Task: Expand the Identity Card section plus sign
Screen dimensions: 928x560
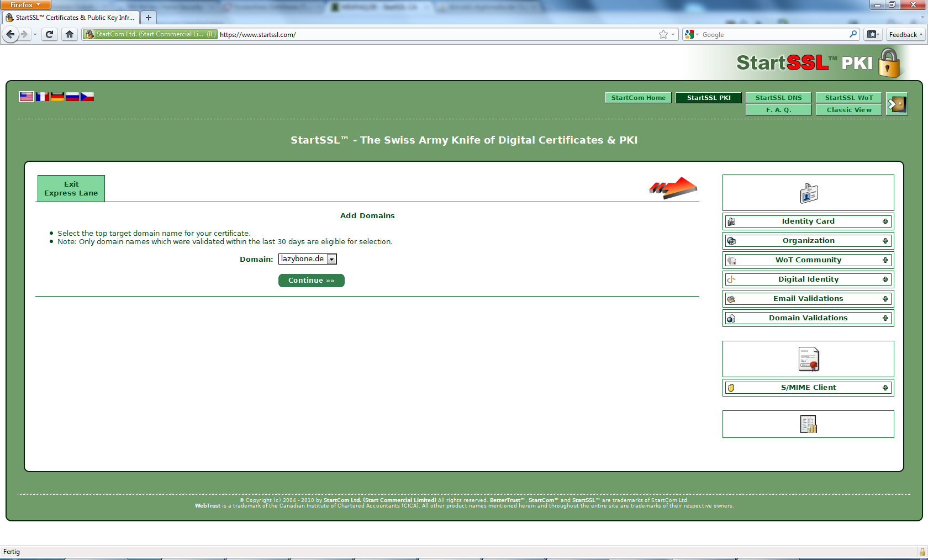Action: click(885, 221)
